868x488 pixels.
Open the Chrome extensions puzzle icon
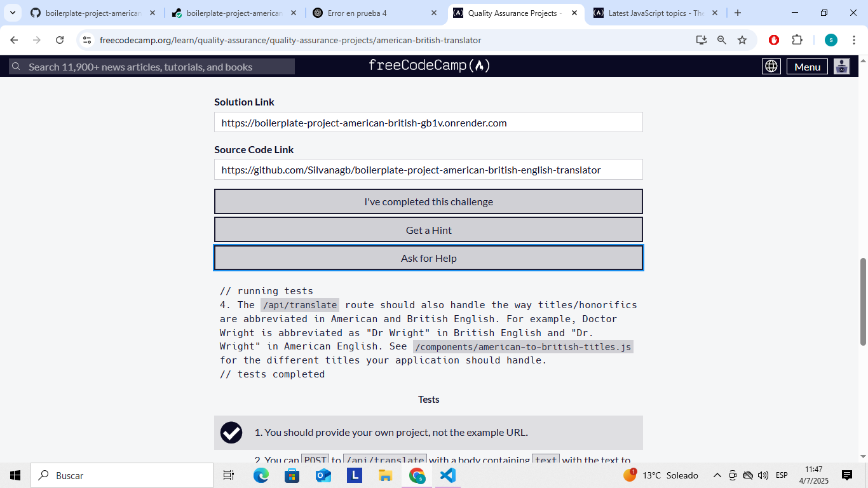pyautogui.click(x=797, y=40)
